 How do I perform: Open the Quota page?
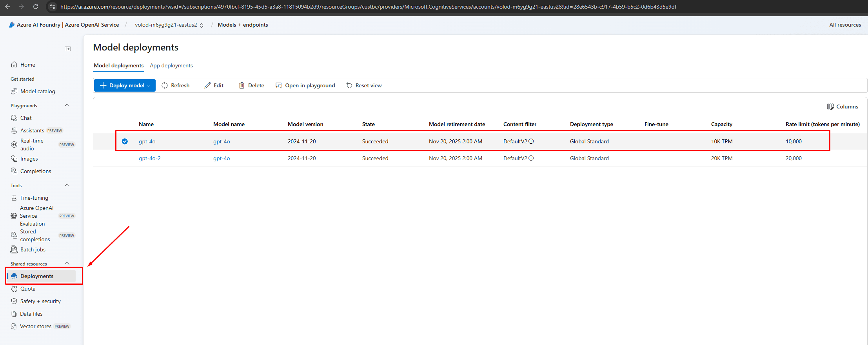point(28,289)
